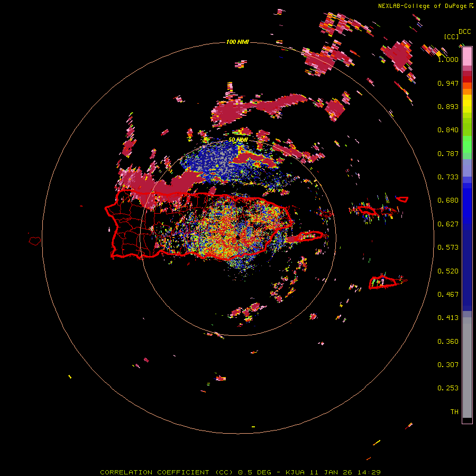Select the 0.413 scale value
The width and height of the screenshot is (476, 476).
448,318
